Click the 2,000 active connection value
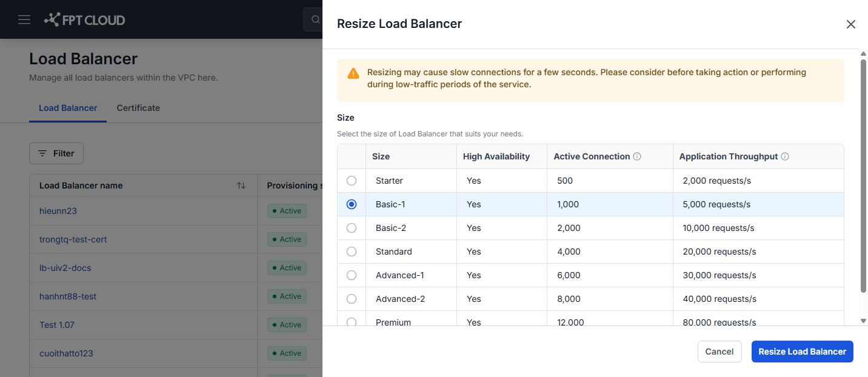 [569, 228]
